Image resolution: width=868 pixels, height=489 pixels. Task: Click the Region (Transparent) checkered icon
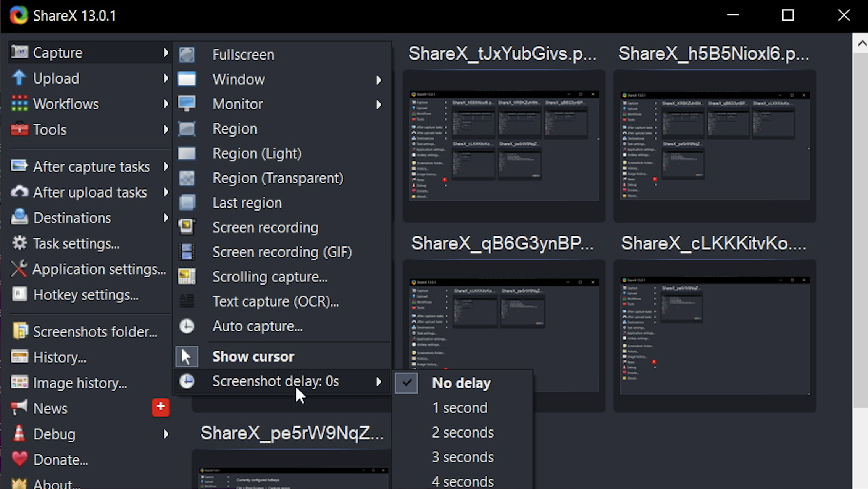coord(187,178)
